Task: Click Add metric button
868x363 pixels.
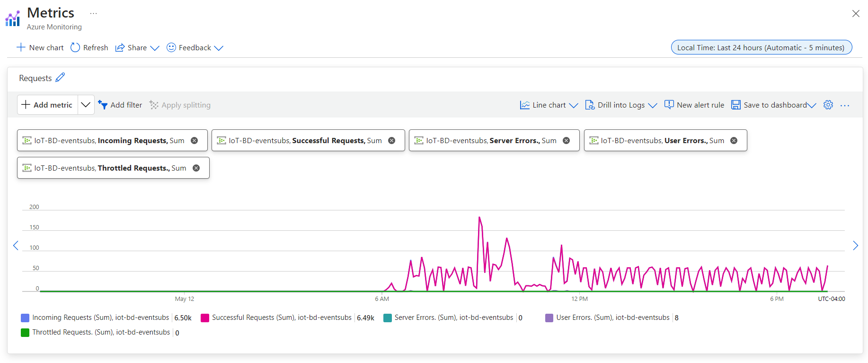Action: [x=47, y=105]
